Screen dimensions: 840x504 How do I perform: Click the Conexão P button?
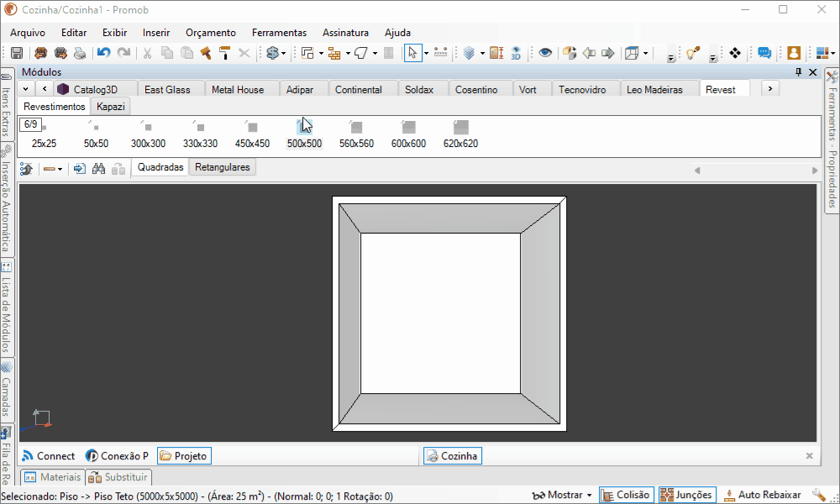(118, 456)
